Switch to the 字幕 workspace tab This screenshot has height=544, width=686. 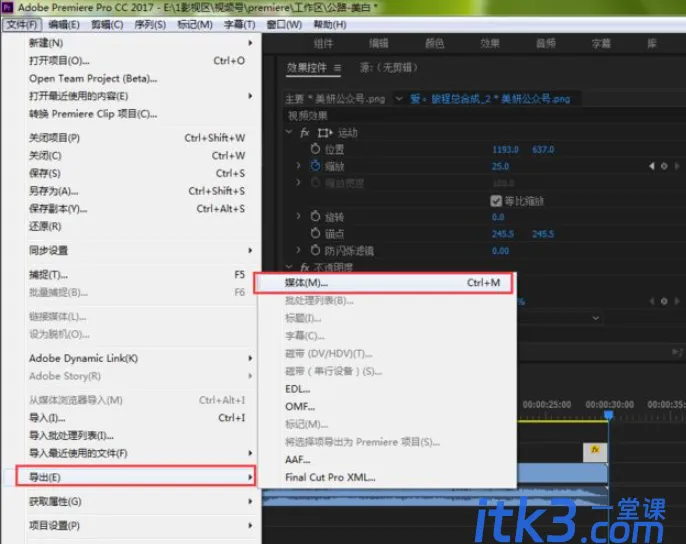click(601, 43)
